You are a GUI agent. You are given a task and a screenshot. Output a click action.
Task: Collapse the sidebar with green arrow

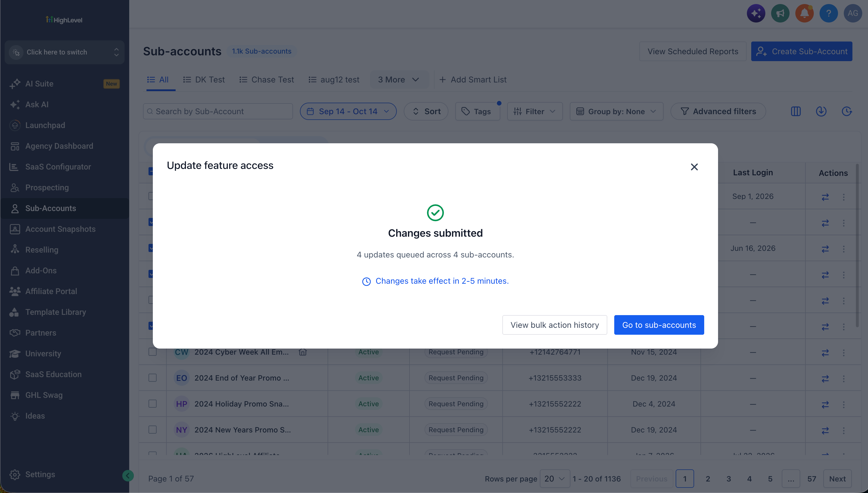point(128,476)
